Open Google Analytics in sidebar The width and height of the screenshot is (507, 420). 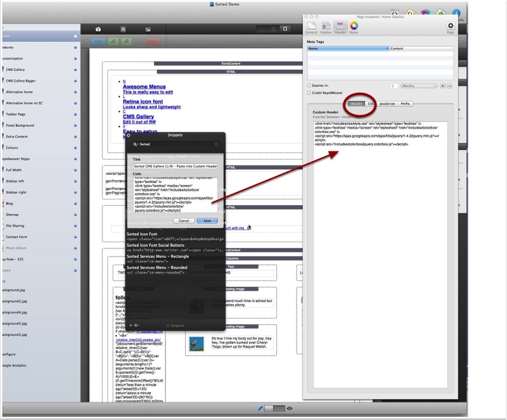14,366
